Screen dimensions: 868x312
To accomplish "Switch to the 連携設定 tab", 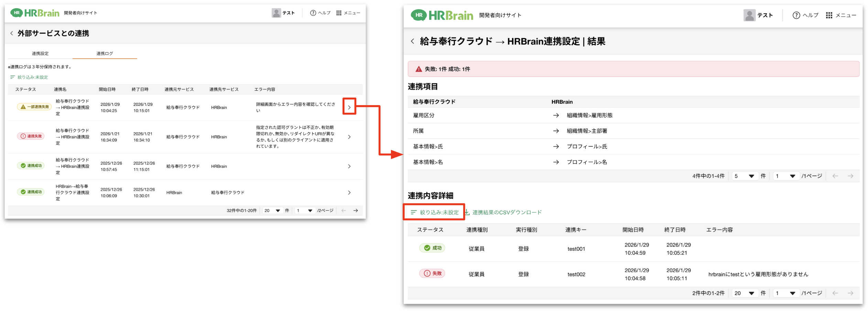I will tap(40, 54).
